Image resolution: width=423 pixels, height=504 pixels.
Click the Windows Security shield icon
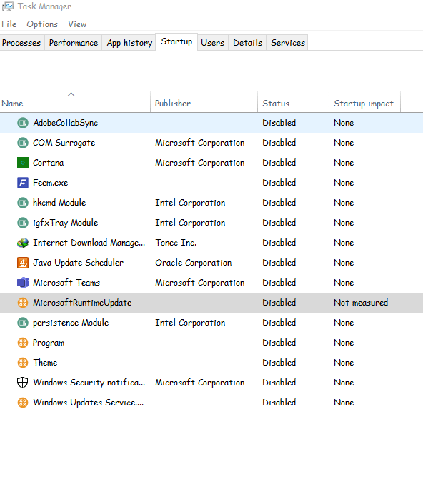click(23, 383)
